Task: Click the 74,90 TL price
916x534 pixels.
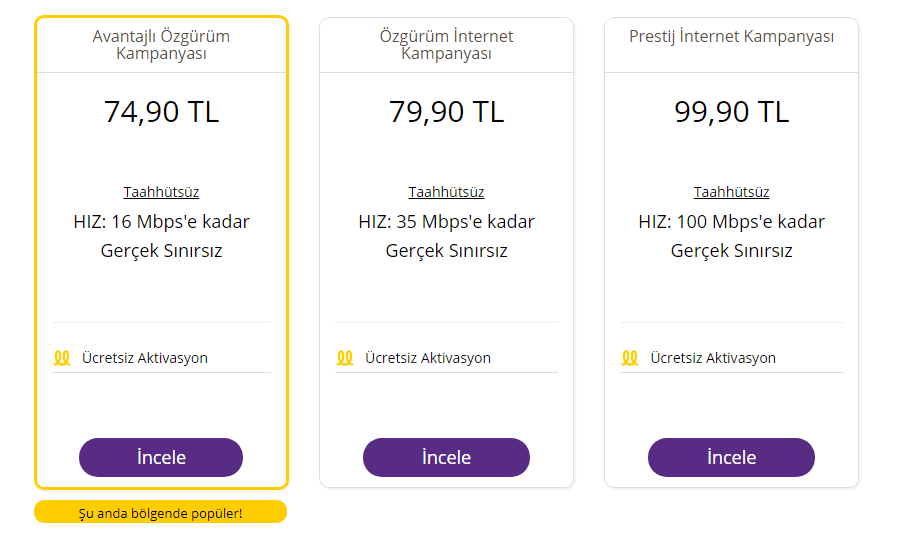Action: (161, 111)
